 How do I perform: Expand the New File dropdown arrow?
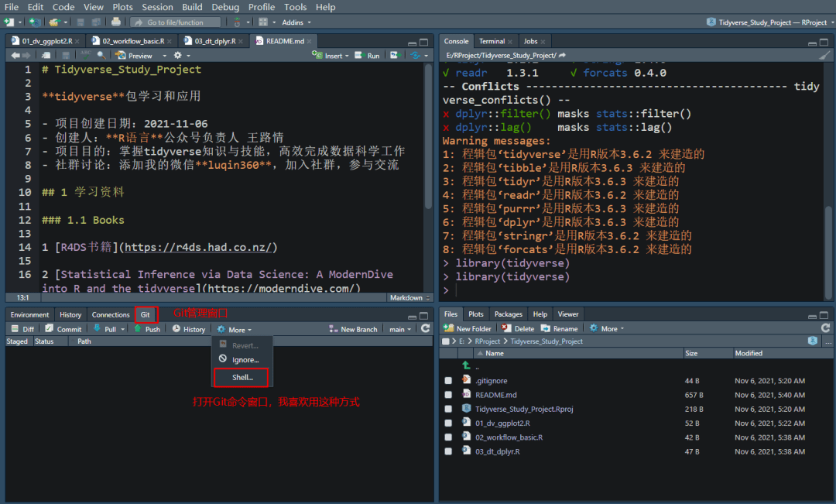coord(19,22)
